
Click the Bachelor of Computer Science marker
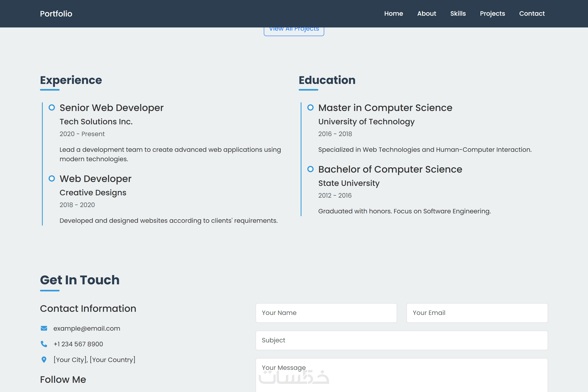(x=310, y=169)
